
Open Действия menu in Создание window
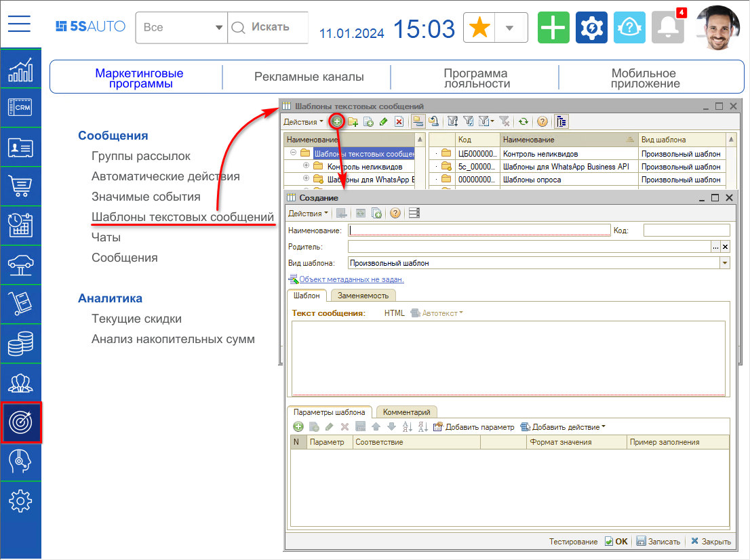(308, 214)
